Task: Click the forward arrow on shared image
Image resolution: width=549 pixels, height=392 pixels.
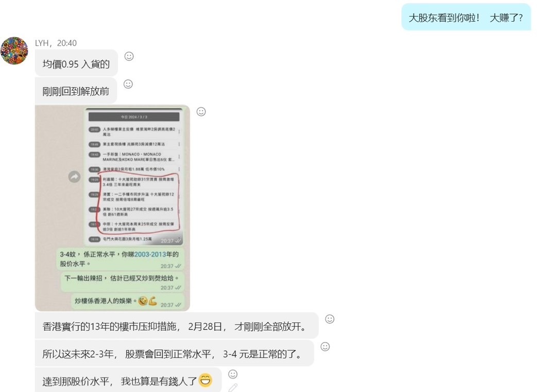Action: point(75,177)
